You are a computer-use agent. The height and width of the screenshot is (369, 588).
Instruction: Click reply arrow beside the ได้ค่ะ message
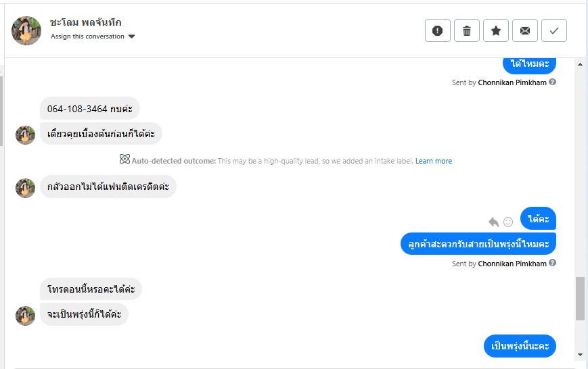493,222
